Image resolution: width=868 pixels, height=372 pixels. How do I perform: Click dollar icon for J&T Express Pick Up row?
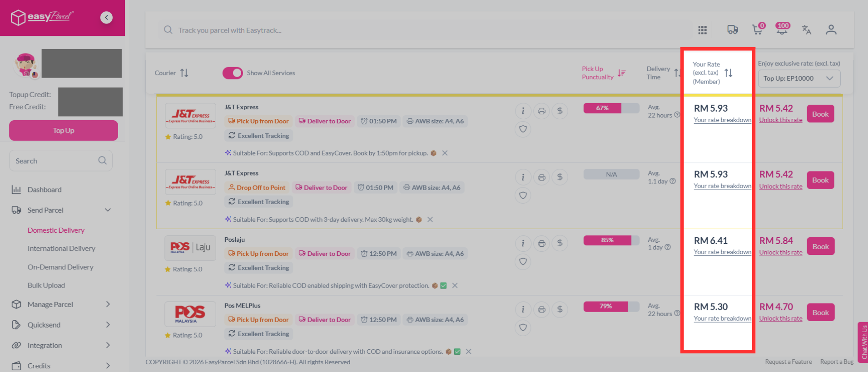[560, 111]
